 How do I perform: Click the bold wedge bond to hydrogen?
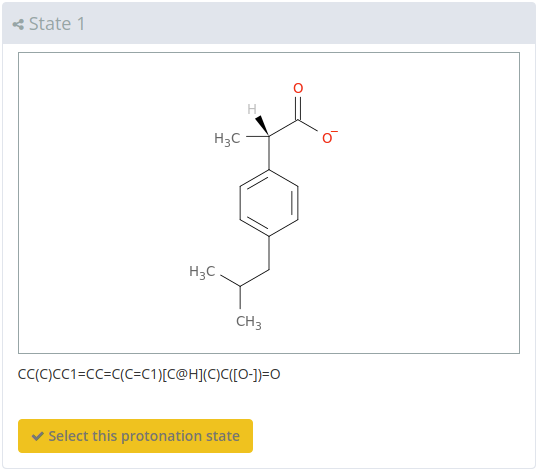click(x=262, y=125)
